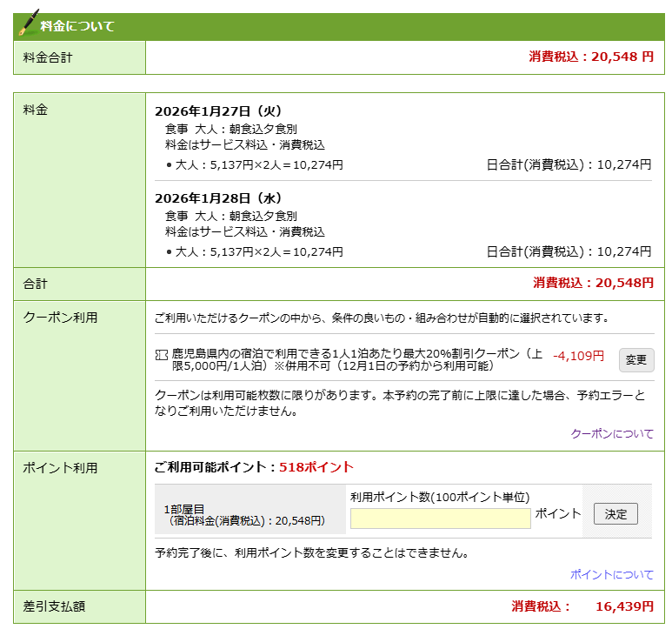672x629 pixels.
Task: Select the 2026年1月27日（火） date heading
Action: (218, 110)
